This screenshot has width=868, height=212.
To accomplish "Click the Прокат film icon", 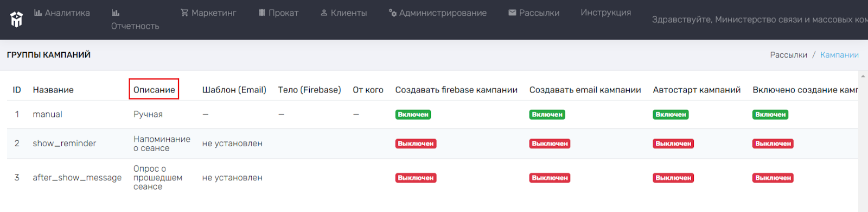I will [x=262, y=13].
